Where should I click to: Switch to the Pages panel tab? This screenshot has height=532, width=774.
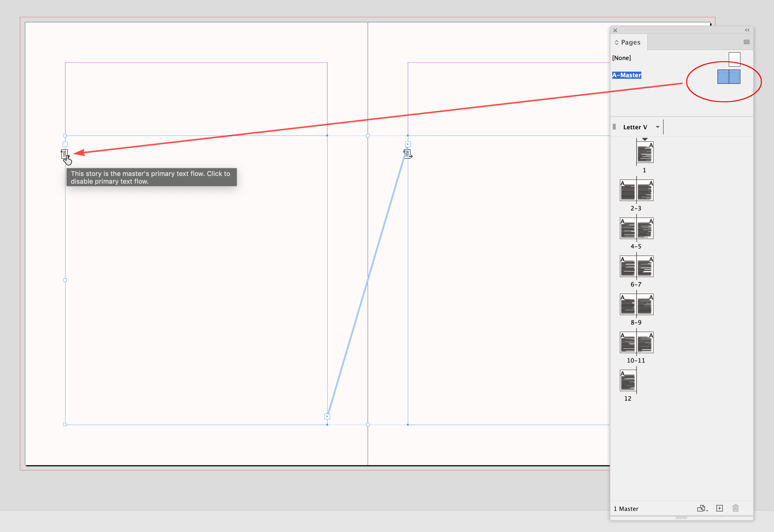(631, 42)
